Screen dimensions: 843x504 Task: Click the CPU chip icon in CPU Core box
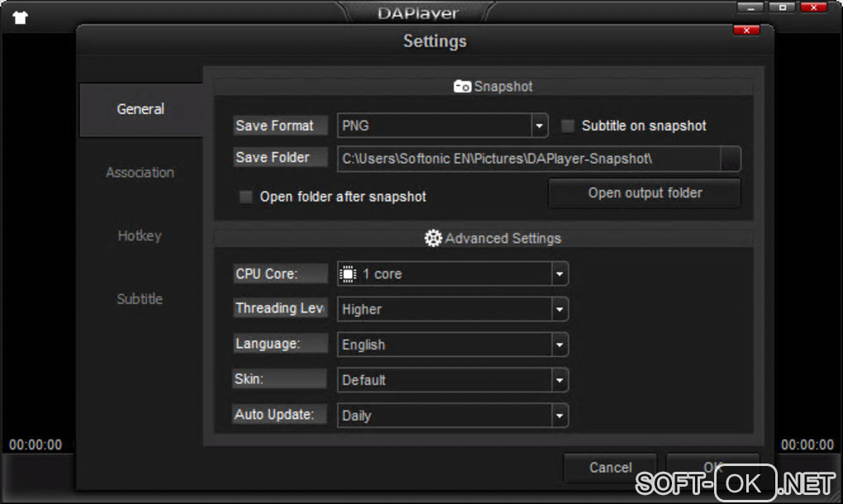click(348, 274)
